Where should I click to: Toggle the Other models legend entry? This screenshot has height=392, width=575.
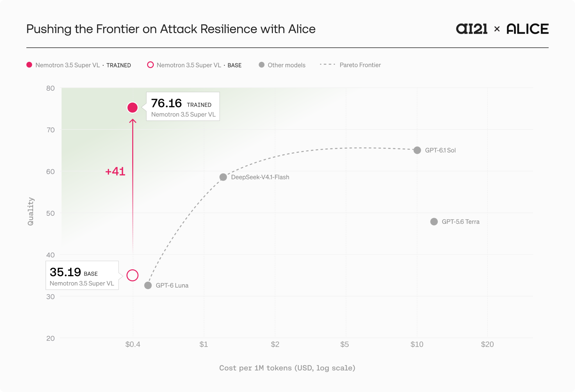282,65
